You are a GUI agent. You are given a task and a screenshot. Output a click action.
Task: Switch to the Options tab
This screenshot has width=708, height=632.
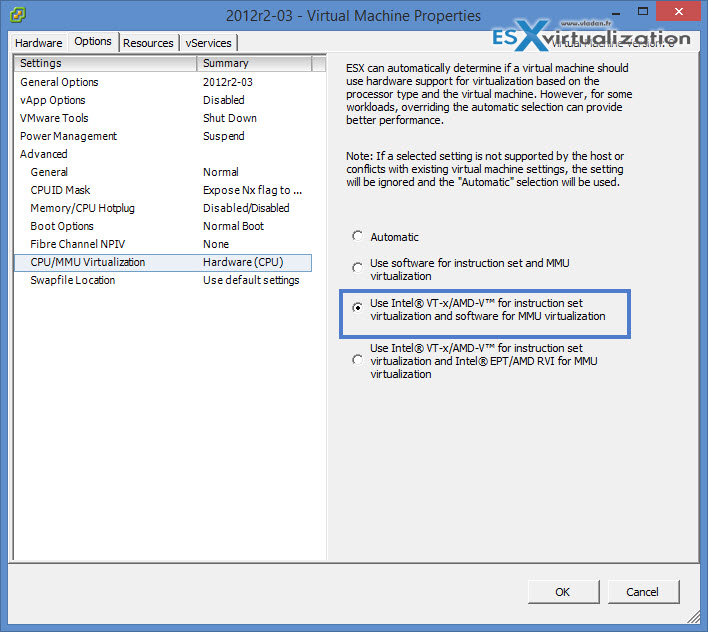click(x=93, y=42)
